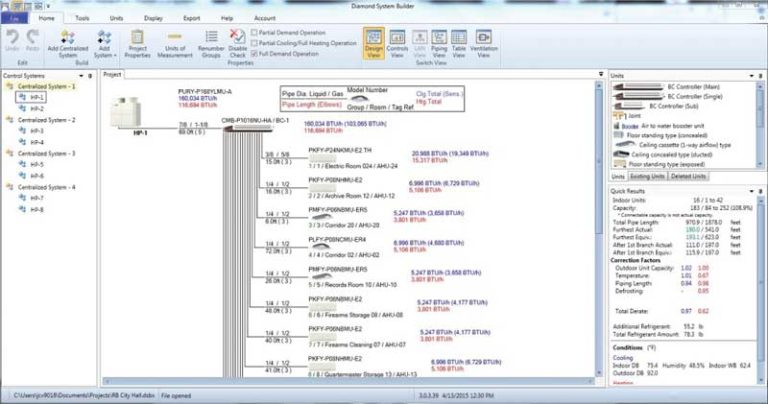
Task: Switch to Controls View
Action: (397, 44)
